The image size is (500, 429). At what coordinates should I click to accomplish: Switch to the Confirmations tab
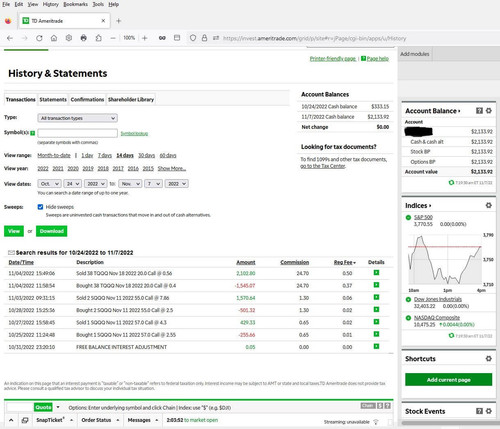(87, 99)
